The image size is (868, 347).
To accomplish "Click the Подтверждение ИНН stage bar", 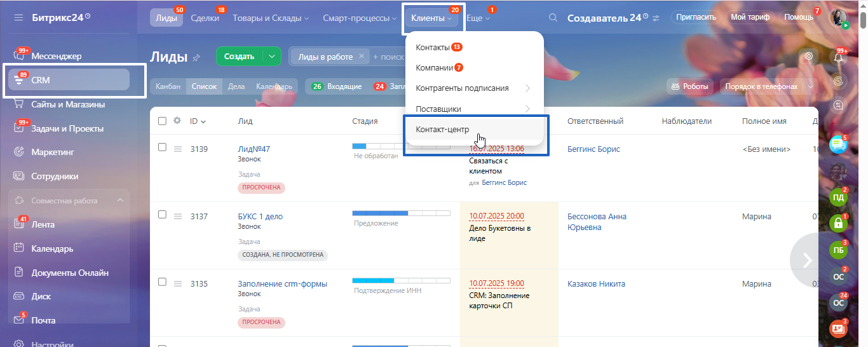I will point(401,281).
